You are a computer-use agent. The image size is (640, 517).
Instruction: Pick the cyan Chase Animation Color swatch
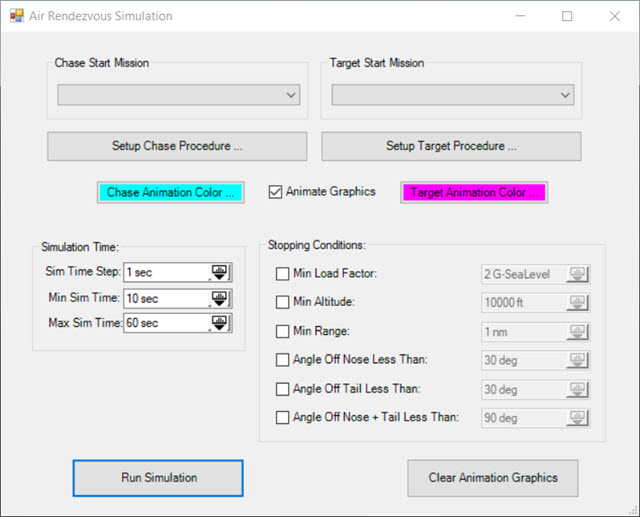click(170, 192)
